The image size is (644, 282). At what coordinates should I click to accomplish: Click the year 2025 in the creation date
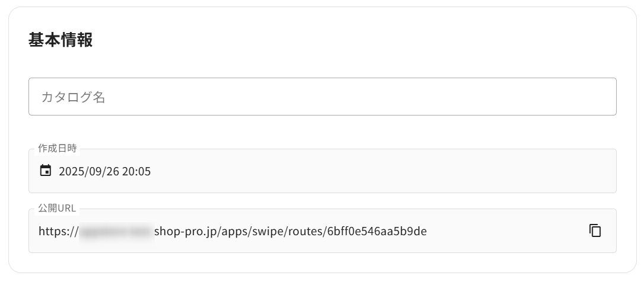coord(71,172)
